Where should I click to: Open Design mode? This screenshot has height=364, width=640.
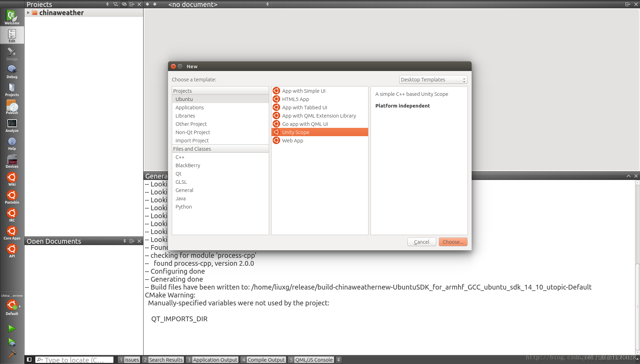[12, 53]
